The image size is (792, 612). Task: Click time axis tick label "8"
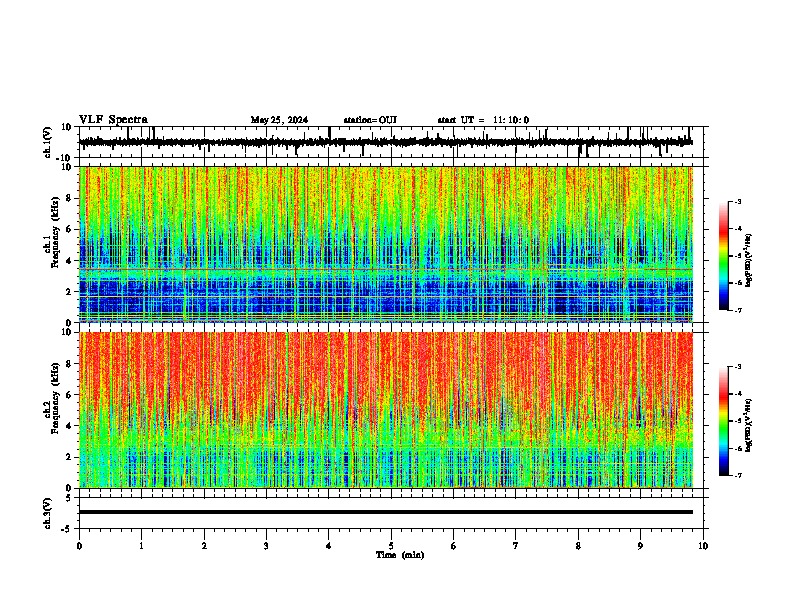578,546
